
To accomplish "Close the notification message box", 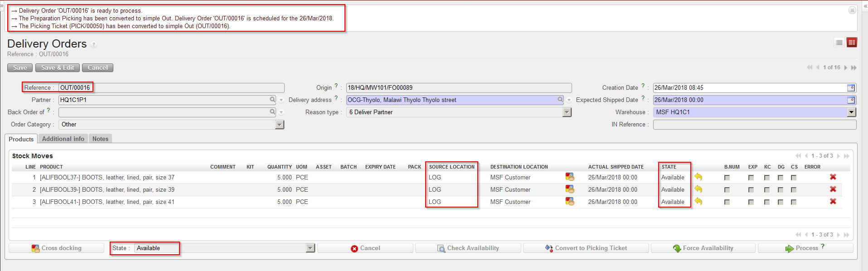I will pos(852,10).
